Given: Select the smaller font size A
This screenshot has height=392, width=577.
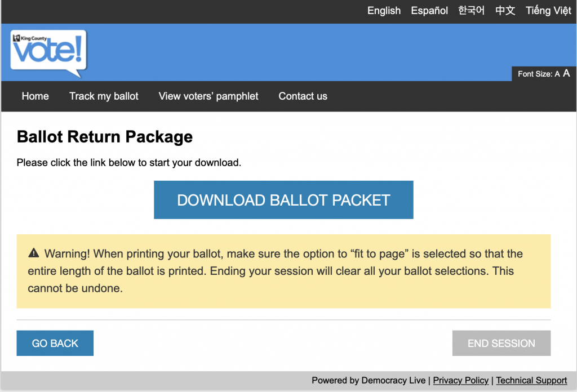Looking at the screenshot, I should coord(557,74).
